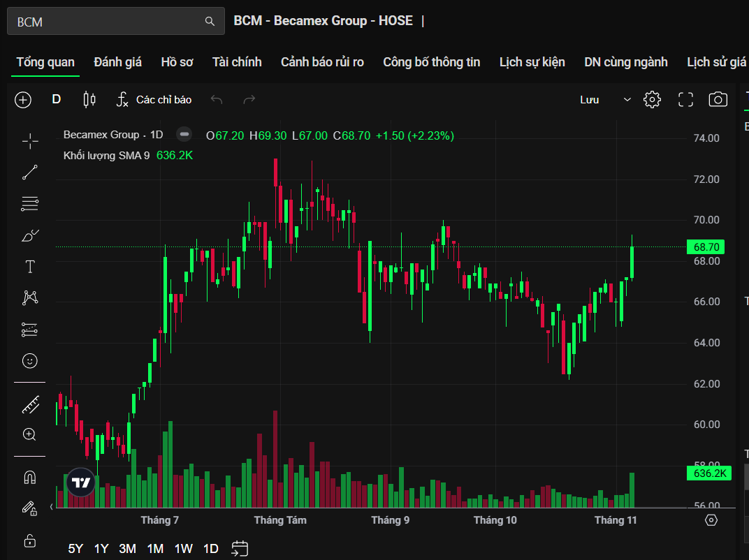Toggle fullscreen mode for the chart
749x560 pixels.
click(685, 100)
